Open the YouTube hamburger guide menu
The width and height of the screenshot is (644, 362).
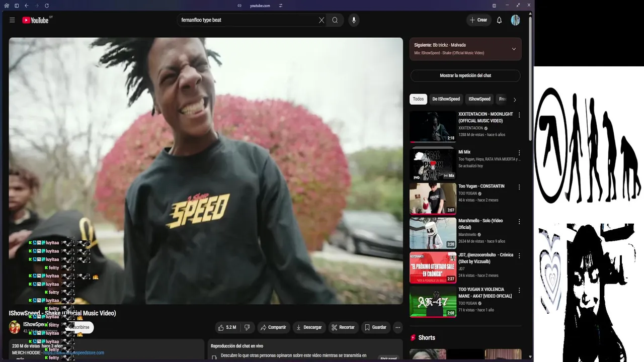[x=12, y=20]
